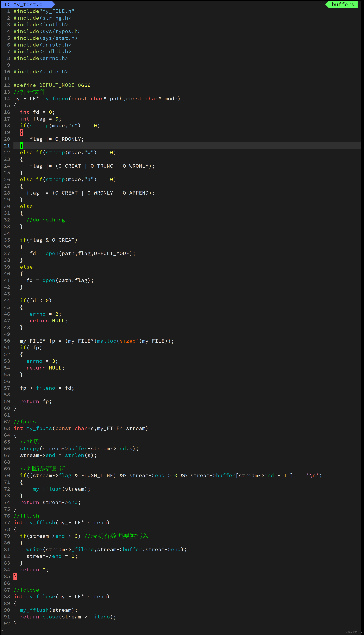Click #include<string.h> on line 2
The width and height of the screenshot is (364, 635).
(x=42, y=18)
